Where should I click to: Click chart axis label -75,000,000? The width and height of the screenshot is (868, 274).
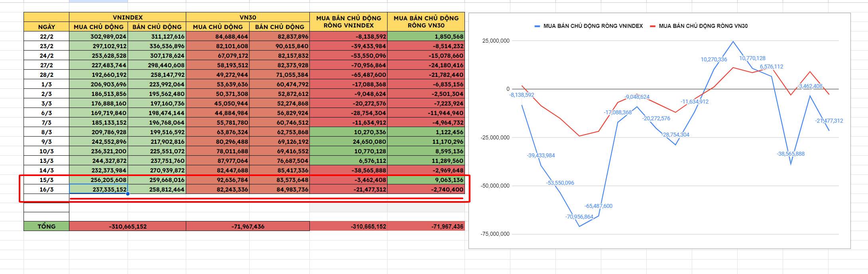495,234
